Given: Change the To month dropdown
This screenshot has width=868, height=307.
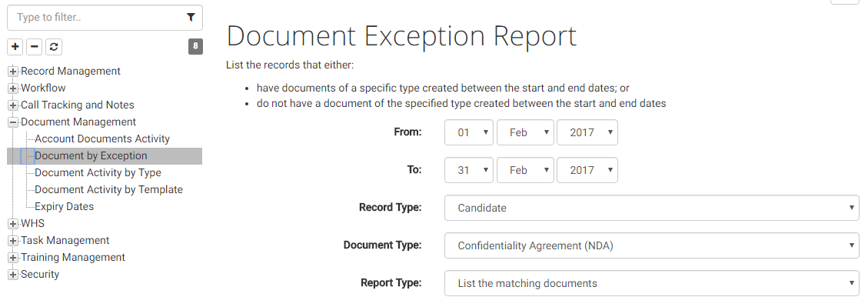Looking at the screenshot, I should click(525, 170).
